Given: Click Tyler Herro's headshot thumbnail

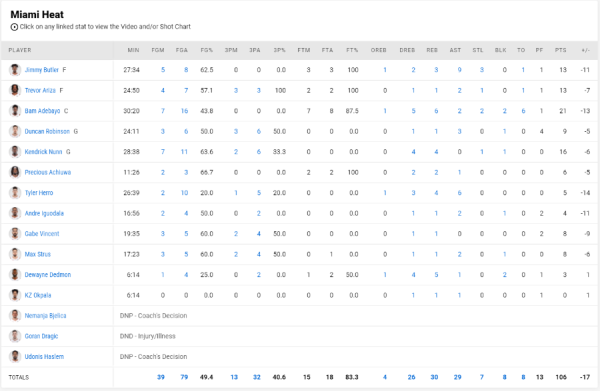Looking at the screenshot, I should click(15, 193).
